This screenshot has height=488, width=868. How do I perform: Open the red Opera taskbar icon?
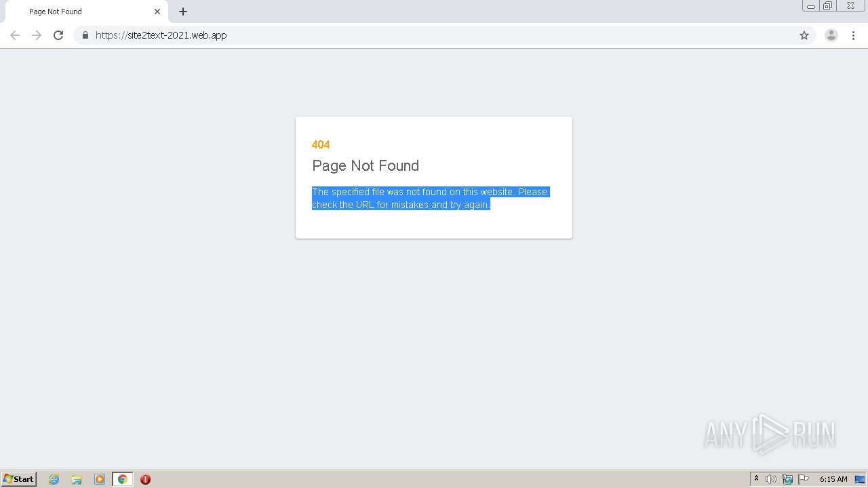(145, 479)
